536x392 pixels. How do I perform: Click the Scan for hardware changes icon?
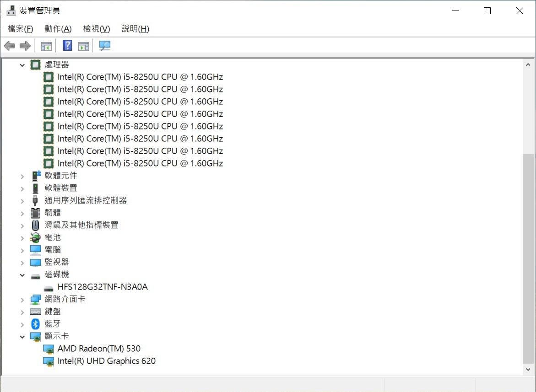(x=105, y=46)
